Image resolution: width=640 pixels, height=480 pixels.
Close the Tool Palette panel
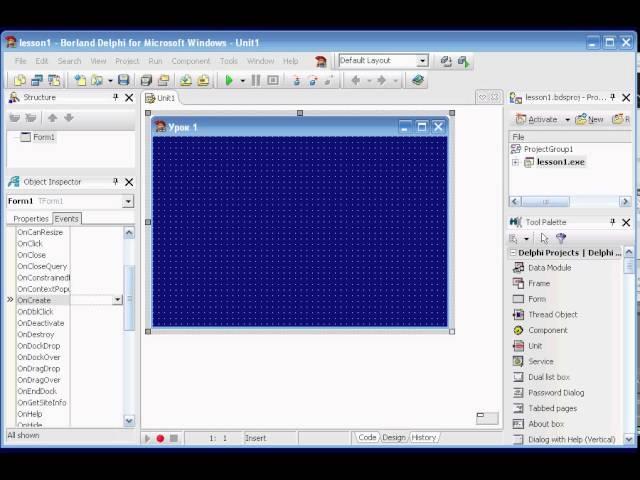(626, 222)
